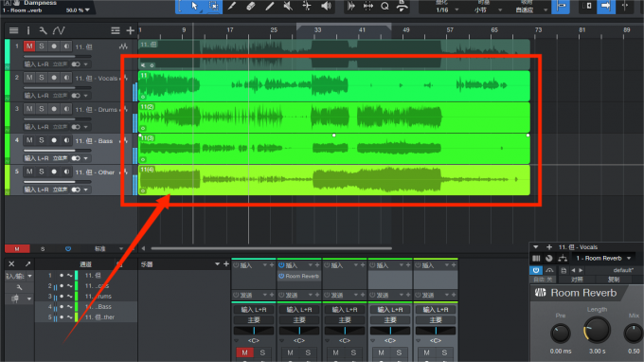Click timeline ruler at bar 49
The image size is (644, 362).
click(405, 30)
